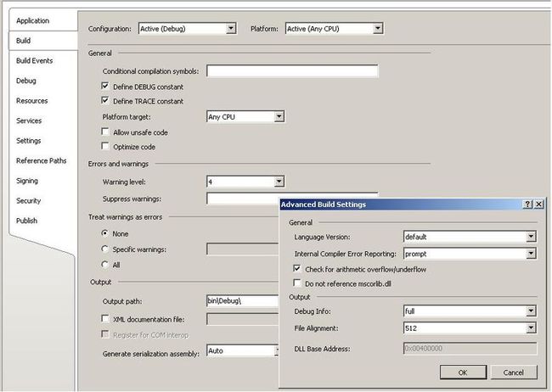
Task: Uncheck Define DEBUG constant
Action: point(105,86)
